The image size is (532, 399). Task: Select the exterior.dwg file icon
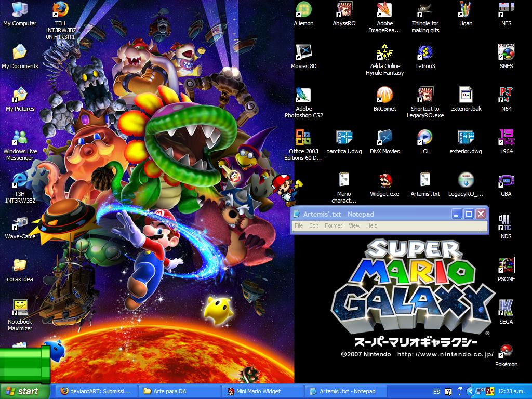click(x=465, y=137)
